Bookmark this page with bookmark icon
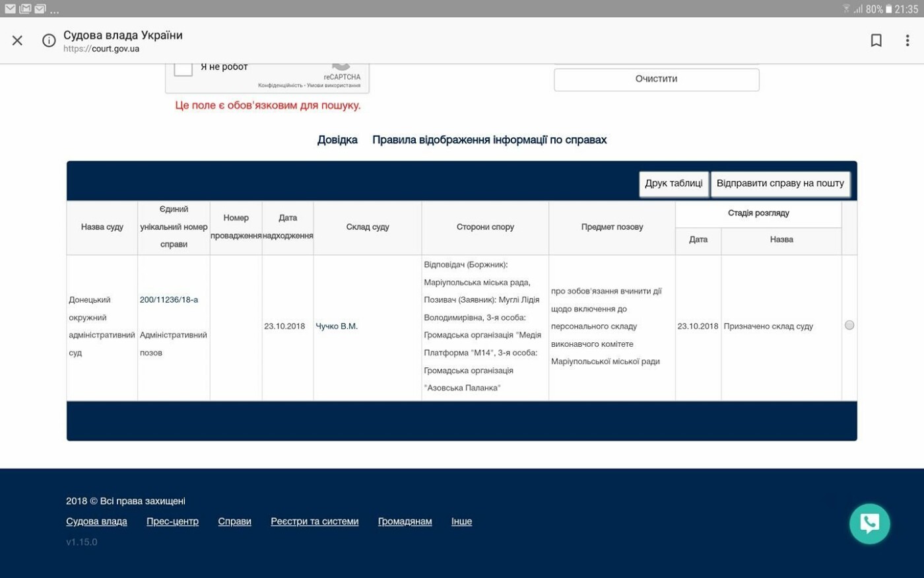Image resolution: width=924 pixels, height=578 pixels. pos(876,40)
